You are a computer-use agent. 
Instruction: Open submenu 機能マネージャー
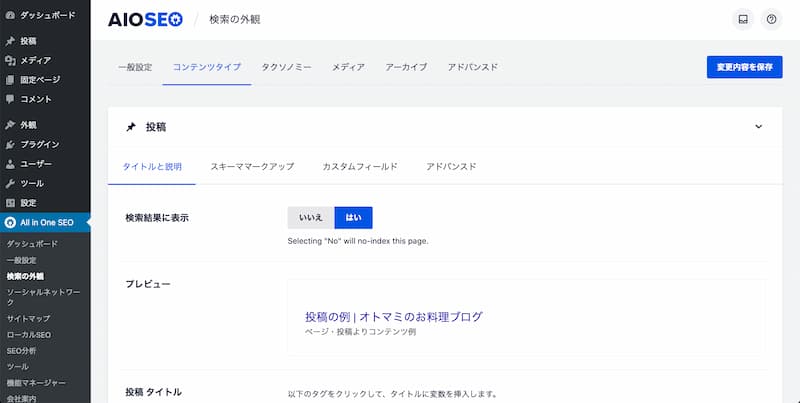coord(36,383)
